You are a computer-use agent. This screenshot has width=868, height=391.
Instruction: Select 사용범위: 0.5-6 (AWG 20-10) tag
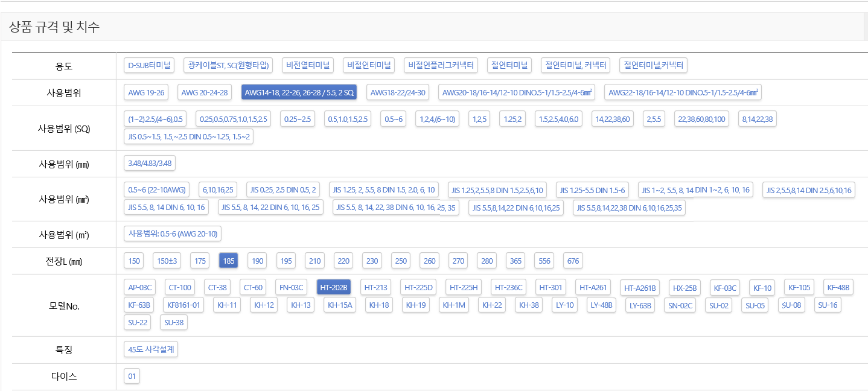173,234
